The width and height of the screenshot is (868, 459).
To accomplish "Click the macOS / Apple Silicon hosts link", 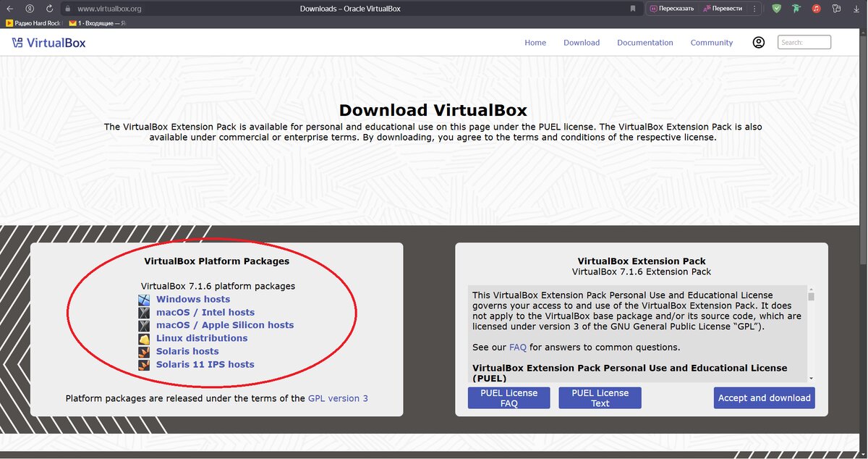I will pyautogui.click(x=225, y=325).
